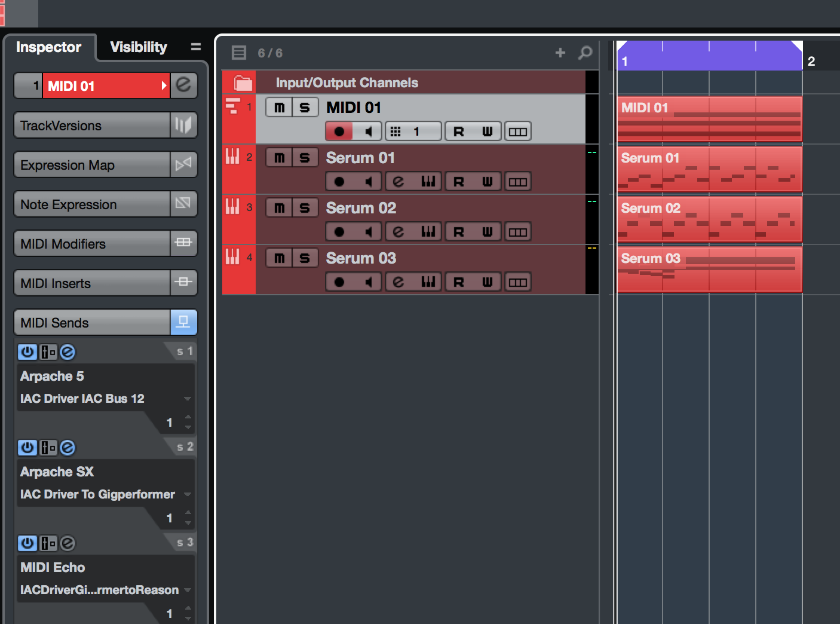The image size is (840, 624).
Task: Click the icon at right of Expression Map
Action: click(183, 164)
